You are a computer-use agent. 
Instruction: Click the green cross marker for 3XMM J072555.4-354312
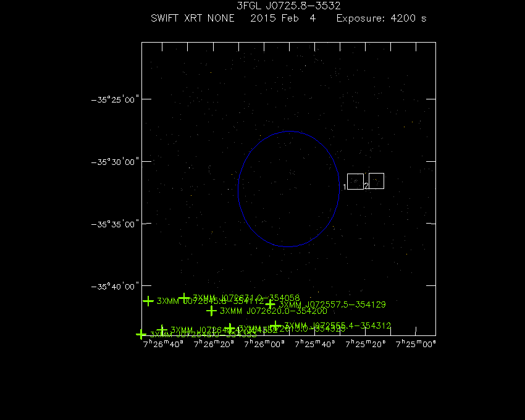pos(275,325)
